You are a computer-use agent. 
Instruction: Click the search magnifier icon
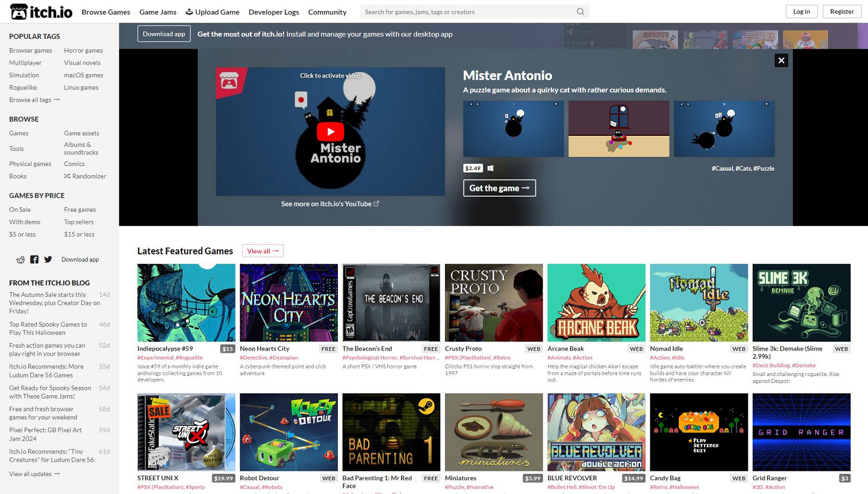click(580, 12)
